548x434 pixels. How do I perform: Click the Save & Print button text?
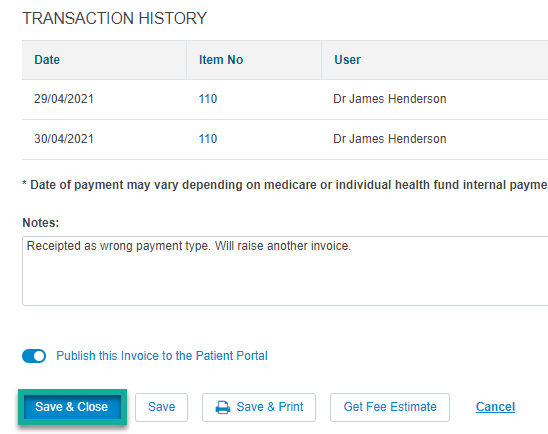click(270, 407)
